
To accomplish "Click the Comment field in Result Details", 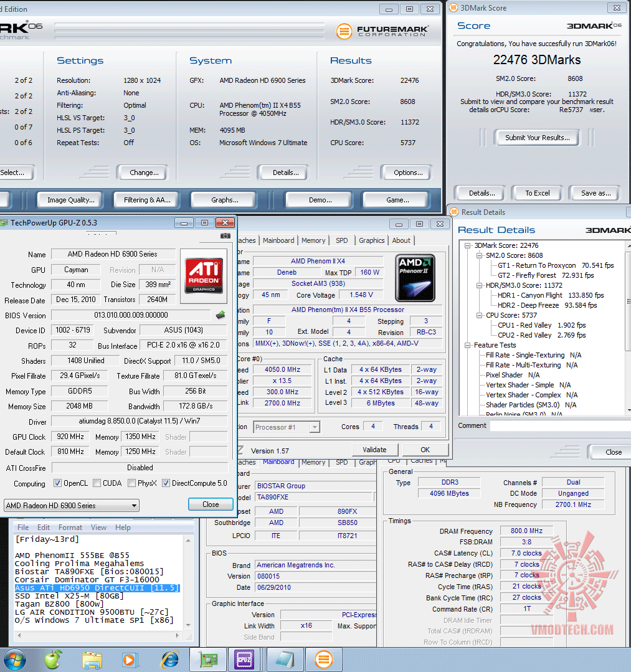I will click(x=560, y=425).
